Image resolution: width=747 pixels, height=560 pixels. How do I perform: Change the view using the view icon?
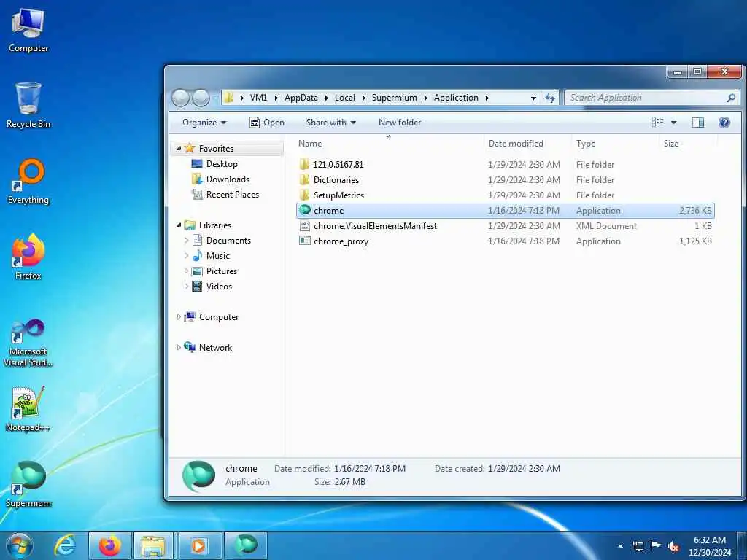point(657,122)
